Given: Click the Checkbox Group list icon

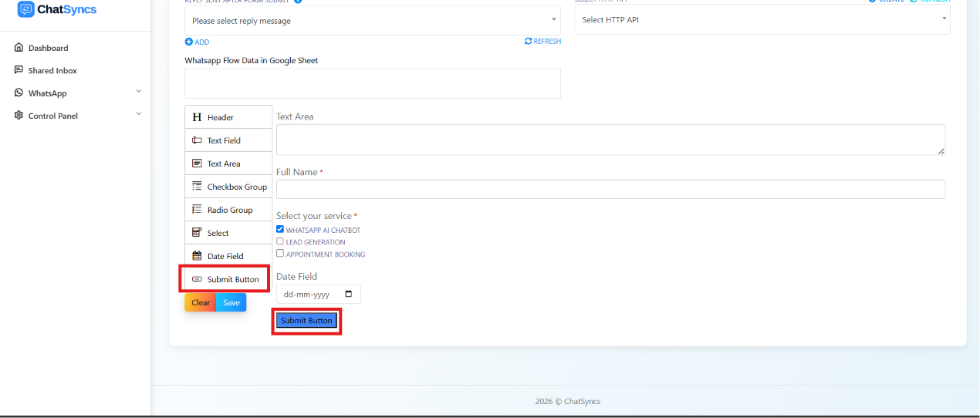Looking at the screenshot, I should (x=197, y=186).
